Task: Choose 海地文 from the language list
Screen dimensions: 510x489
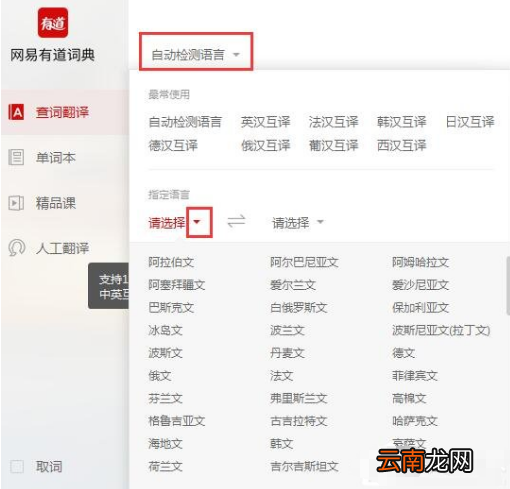Action: 165,444
